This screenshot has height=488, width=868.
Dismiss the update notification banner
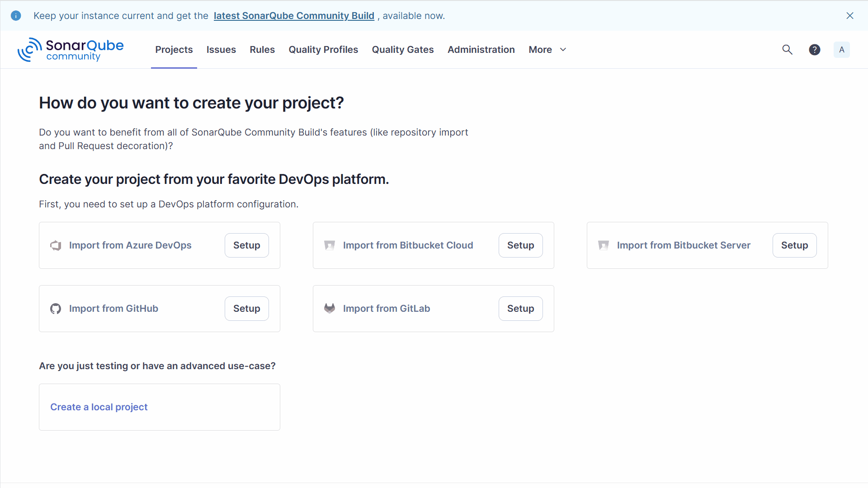click(x=849, y=16)
